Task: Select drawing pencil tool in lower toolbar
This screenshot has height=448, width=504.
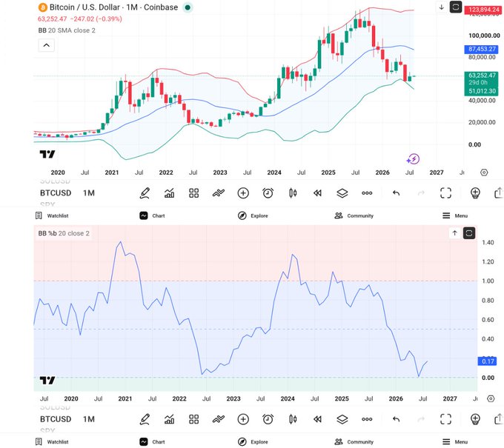Action: pos(145,419)
